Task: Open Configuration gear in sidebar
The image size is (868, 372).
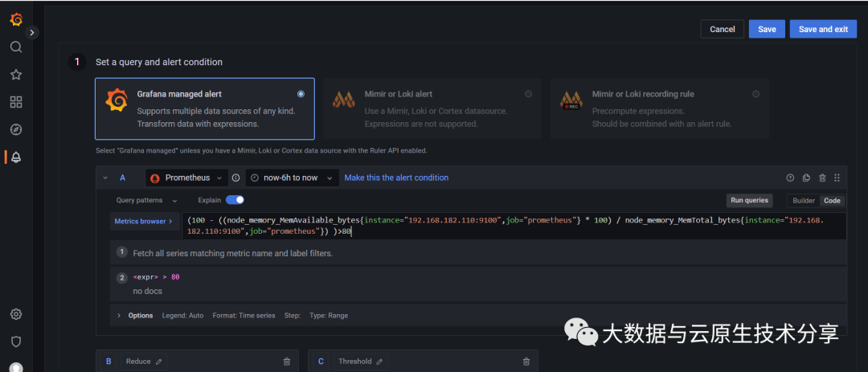Action: pyautogui.click(x=16, y=314)
